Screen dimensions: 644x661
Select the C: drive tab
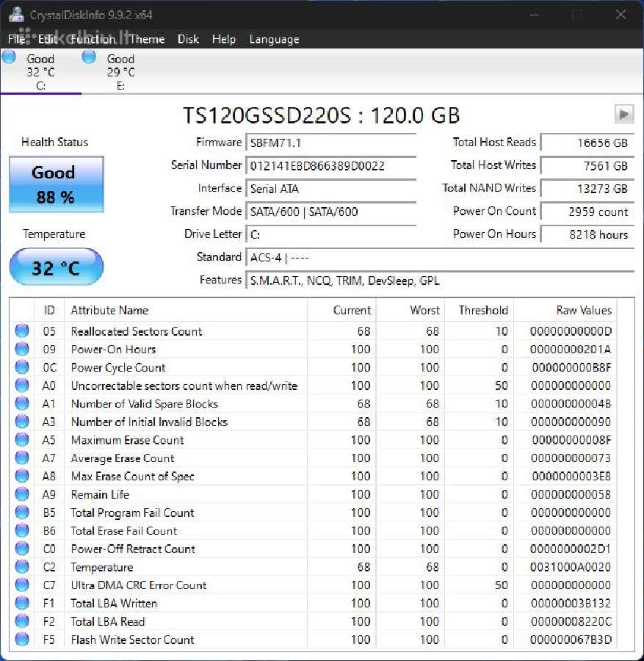[40, 72]
